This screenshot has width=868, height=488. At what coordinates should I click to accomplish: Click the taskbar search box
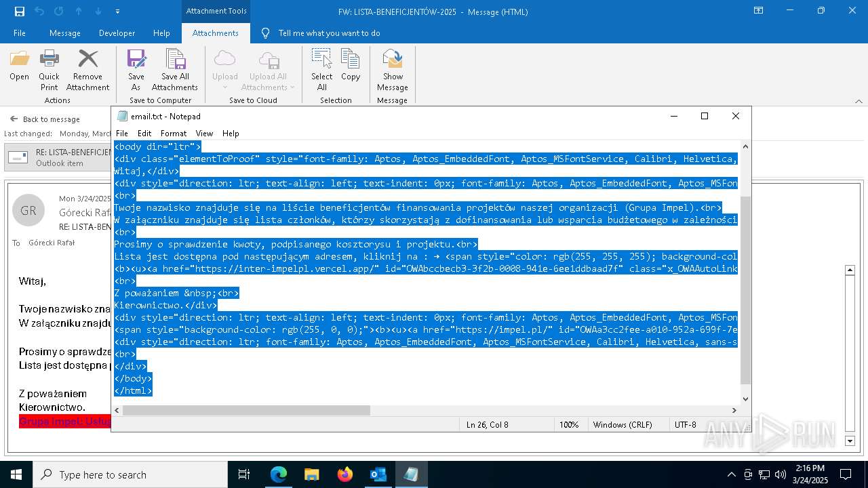130,474
